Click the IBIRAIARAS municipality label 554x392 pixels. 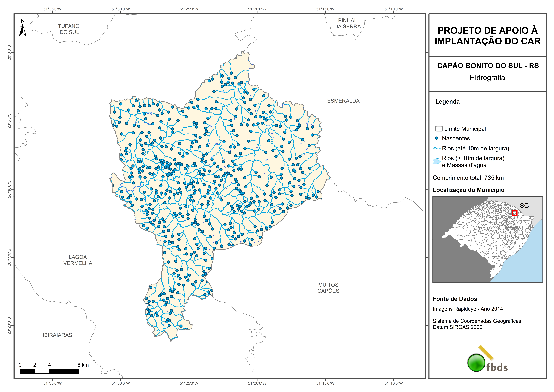(x=57, y=335)
